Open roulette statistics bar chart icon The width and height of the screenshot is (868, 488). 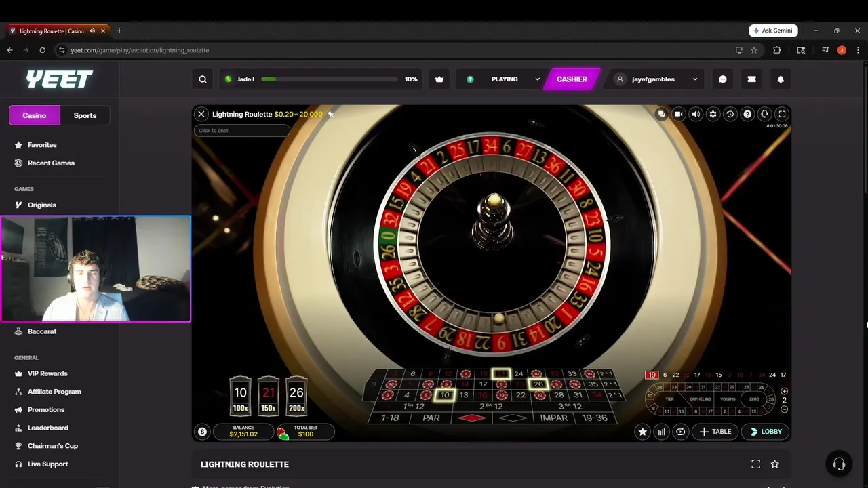pyautogui.click(x=661, y=432)
